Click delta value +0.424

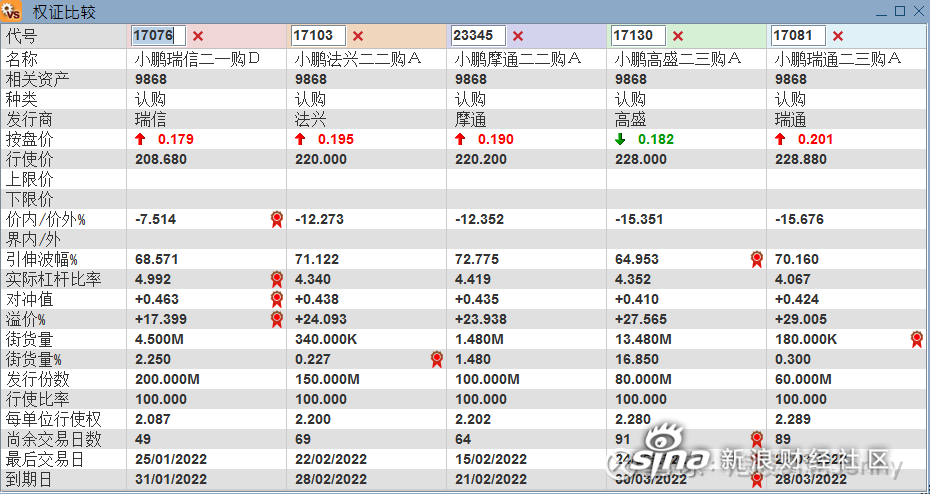797,299
